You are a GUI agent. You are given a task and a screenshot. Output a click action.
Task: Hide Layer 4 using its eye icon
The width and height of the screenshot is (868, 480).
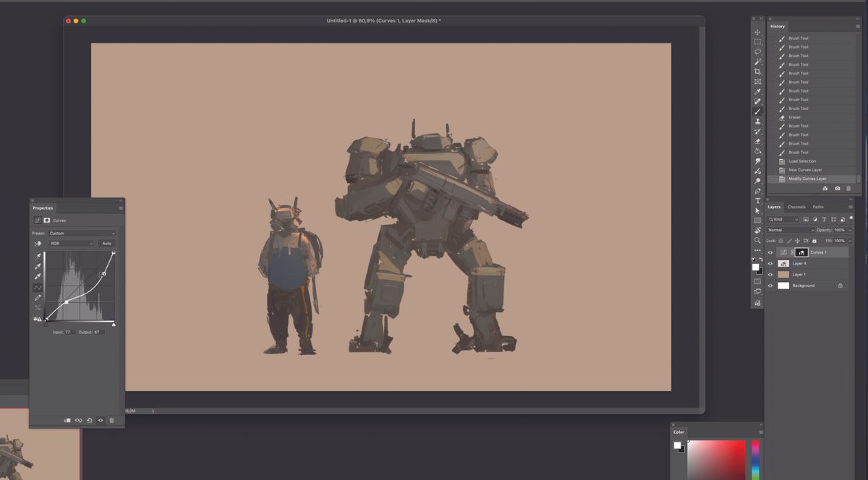(x=770, y=263)
